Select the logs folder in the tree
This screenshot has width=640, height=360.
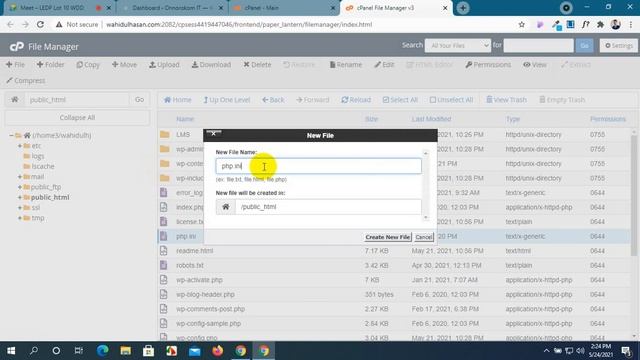pyautogui.click(x=38, y=156)
